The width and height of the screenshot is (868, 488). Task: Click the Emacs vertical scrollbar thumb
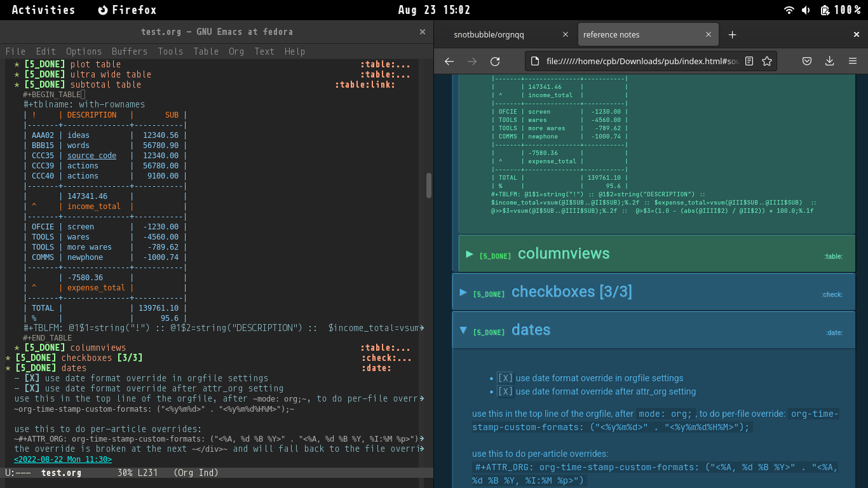[429, 184]
